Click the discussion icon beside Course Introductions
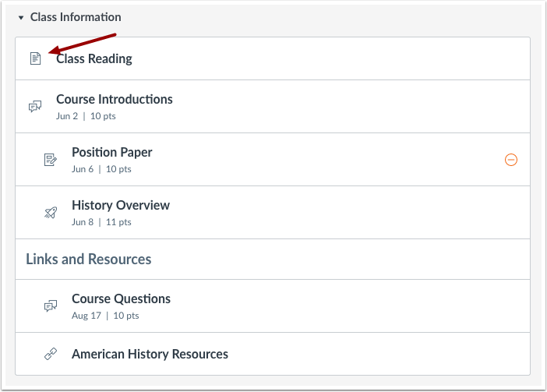 tap(35, 106)
